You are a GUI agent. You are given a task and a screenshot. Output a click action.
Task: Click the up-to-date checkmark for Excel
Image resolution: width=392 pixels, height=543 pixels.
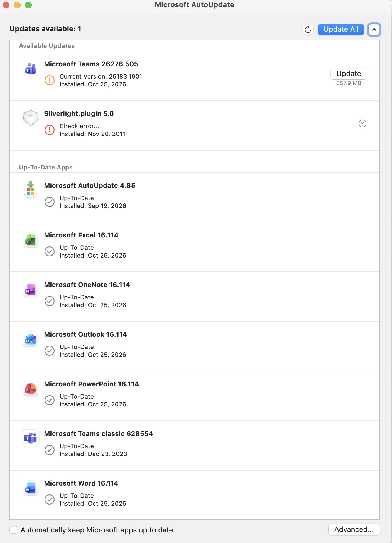coord(50,251)
